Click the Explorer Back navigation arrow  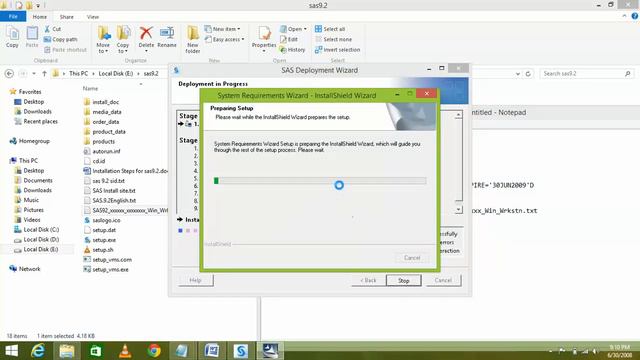[x=9, y=73]
